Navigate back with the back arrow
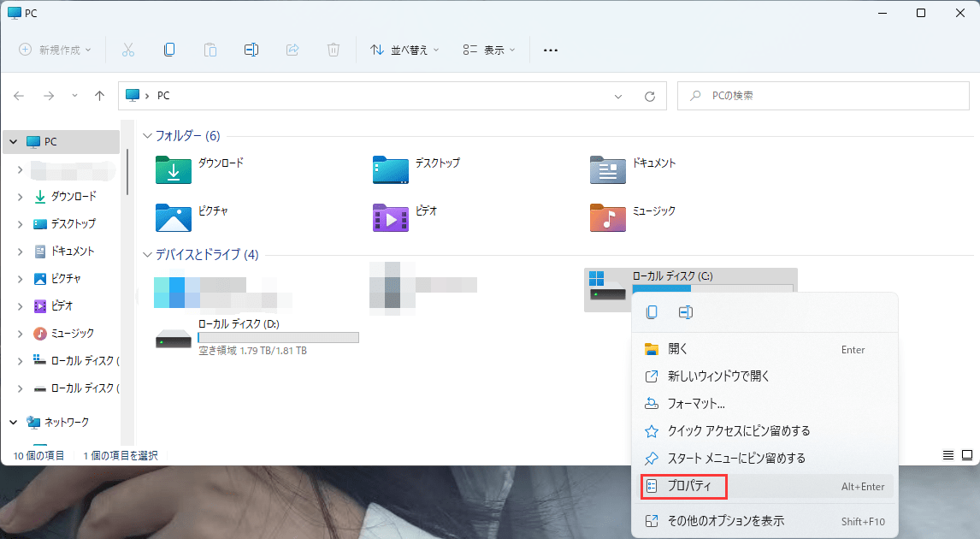Image resolution: width=980 pixels, height=539 pixels. [18, 95]
